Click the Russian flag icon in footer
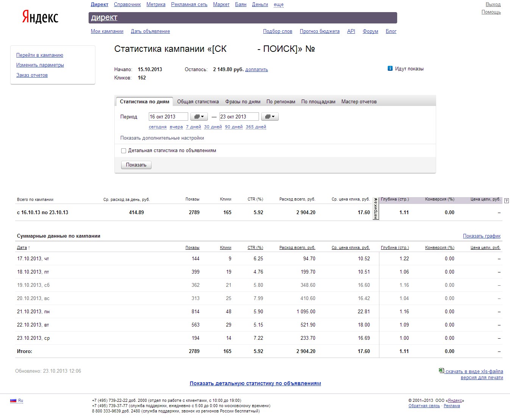 pyautogui.click(x=13, y=400)
